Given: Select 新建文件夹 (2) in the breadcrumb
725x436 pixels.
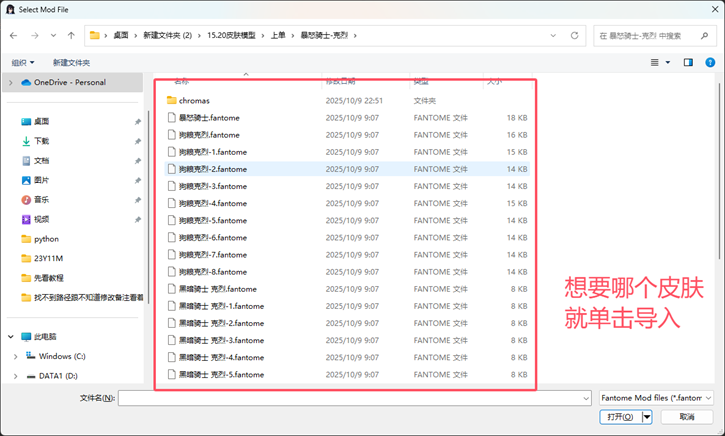Looking at the screenshot, I should click(x=167, y=36).
